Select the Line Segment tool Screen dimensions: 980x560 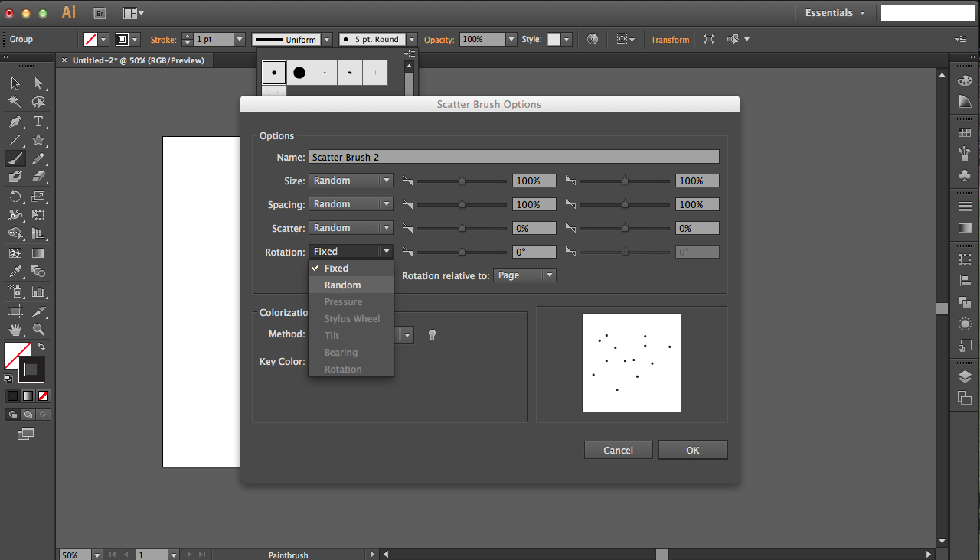(15, 141)
